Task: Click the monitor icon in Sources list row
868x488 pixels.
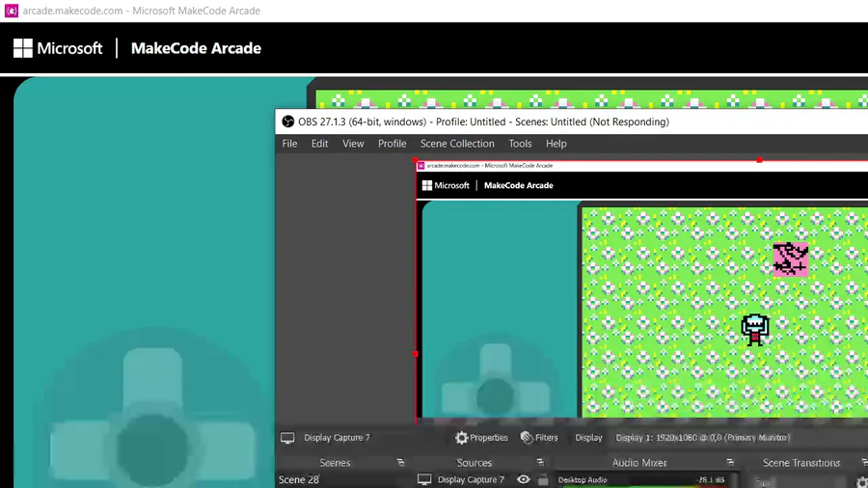Action: pos(424,479)
